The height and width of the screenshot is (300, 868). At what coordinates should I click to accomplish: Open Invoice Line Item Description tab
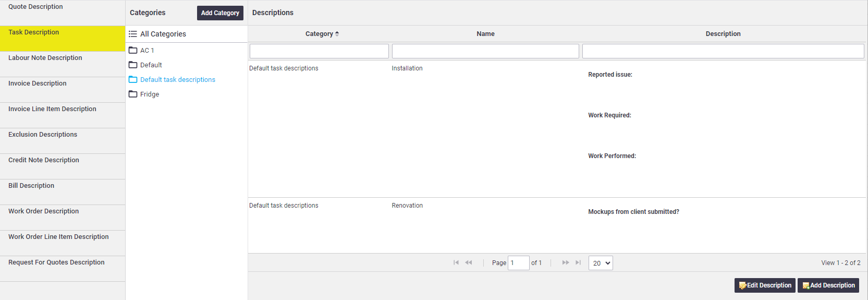point(63,115)
